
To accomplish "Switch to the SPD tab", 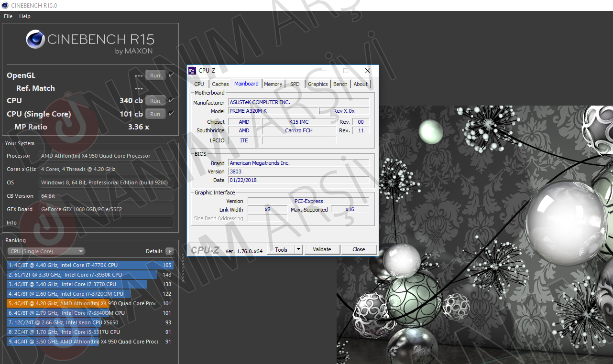I will [x=295, y=84].
